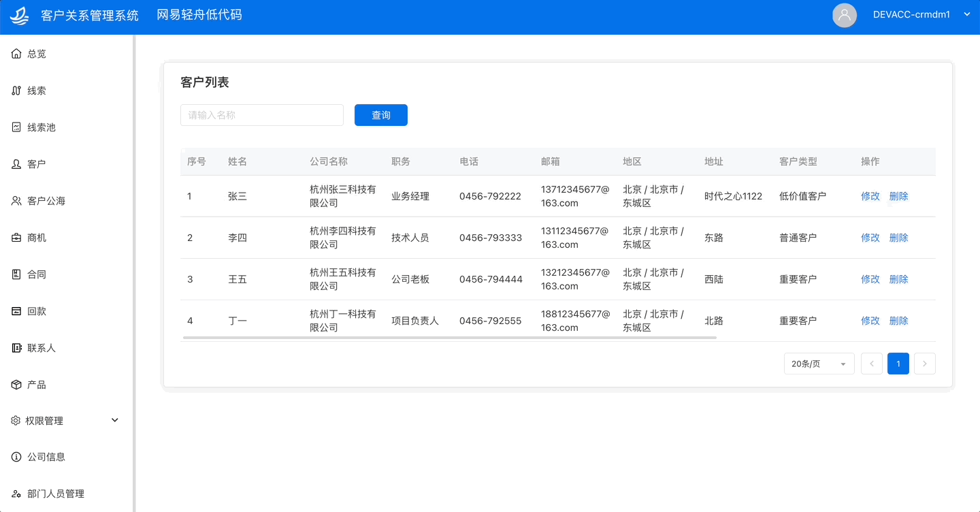
Task: Click the 技术人员 cell
Action: (x=410, y=238)
